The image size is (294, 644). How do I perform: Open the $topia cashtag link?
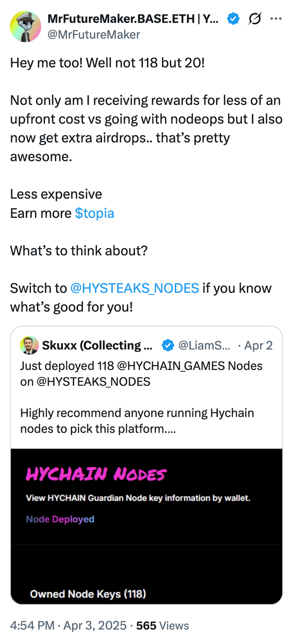[x=94, y=213]
